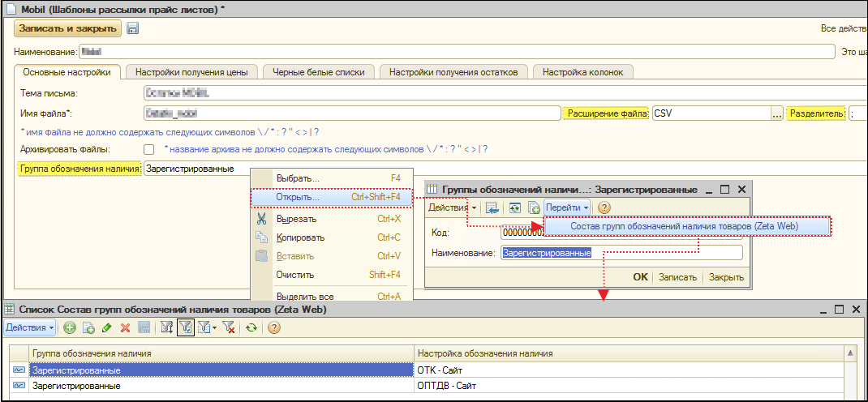Click the grayed diskette OK icon in list toolbar

click(144, 328)
